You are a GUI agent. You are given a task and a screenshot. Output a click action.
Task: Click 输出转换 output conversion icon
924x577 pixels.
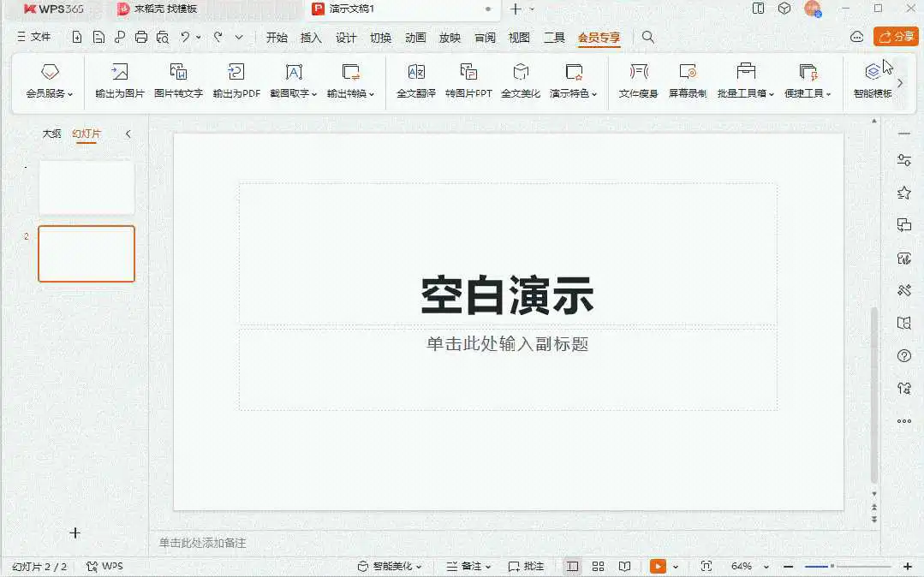[x=350, y=80]
